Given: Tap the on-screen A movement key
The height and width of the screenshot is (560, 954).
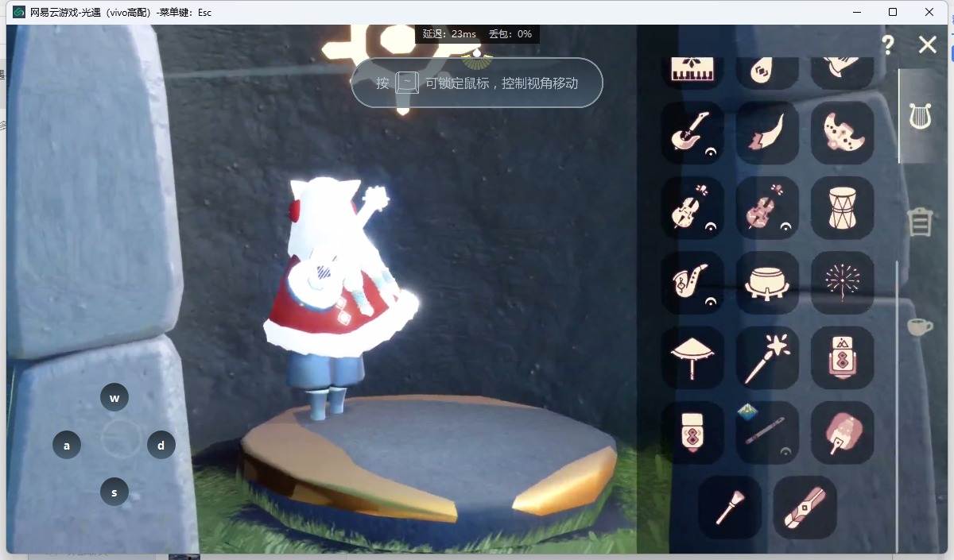Looking at the screenshot, I should click(x=67, y=445).
